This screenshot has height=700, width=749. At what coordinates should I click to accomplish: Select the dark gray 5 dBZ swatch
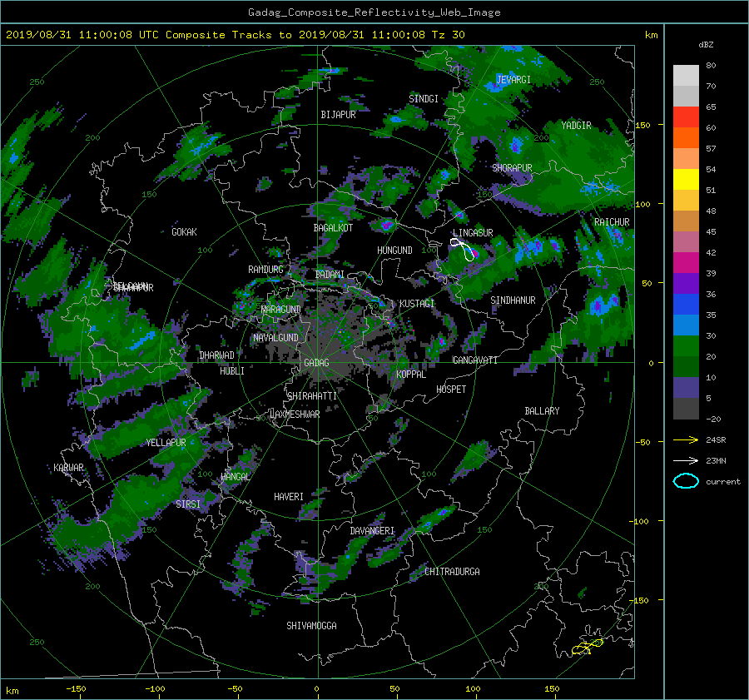[686, 408]
